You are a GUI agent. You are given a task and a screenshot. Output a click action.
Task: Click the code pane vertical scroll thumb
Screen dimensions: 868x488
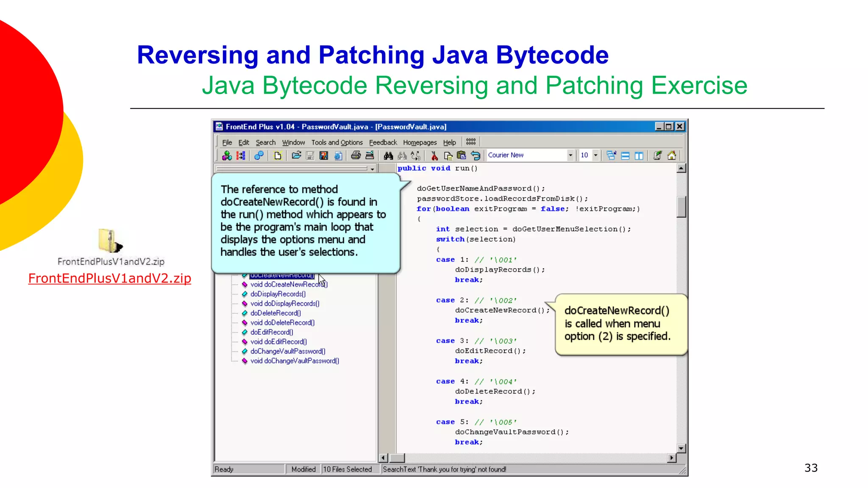pyautogui.click(x=681, y=207)
